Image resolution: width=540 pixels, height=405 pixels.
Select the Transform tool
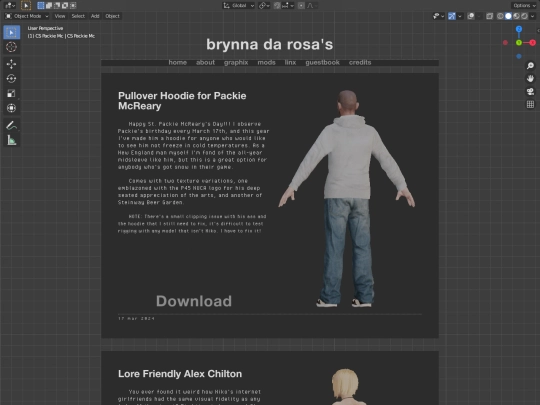point(11,108)
